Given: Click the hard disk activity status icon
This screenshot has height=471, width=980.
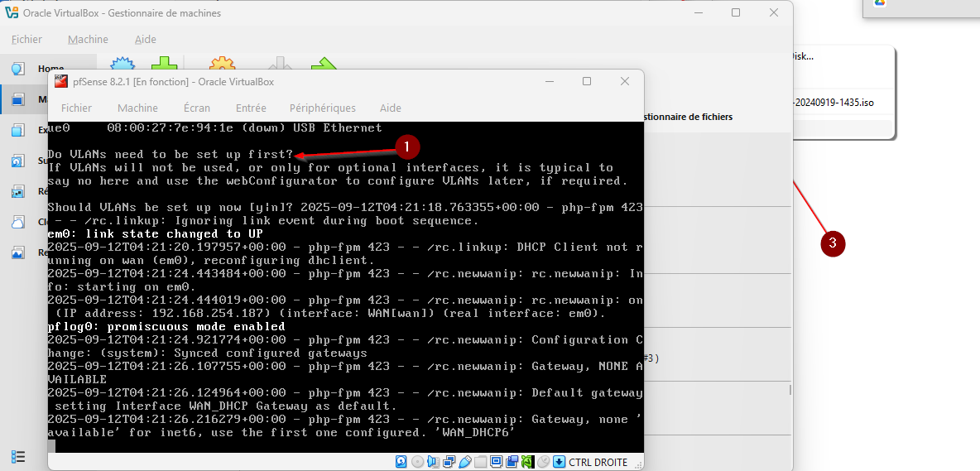Looking at the screenshot, I should click(401, 462).
